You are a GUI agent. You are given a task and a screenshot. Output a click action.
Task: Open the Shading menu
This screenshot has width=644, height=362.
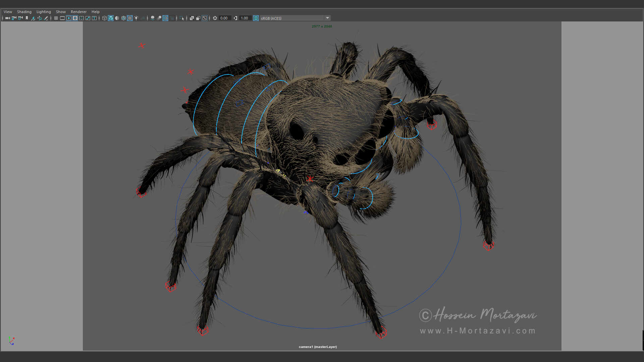[24, 11]
